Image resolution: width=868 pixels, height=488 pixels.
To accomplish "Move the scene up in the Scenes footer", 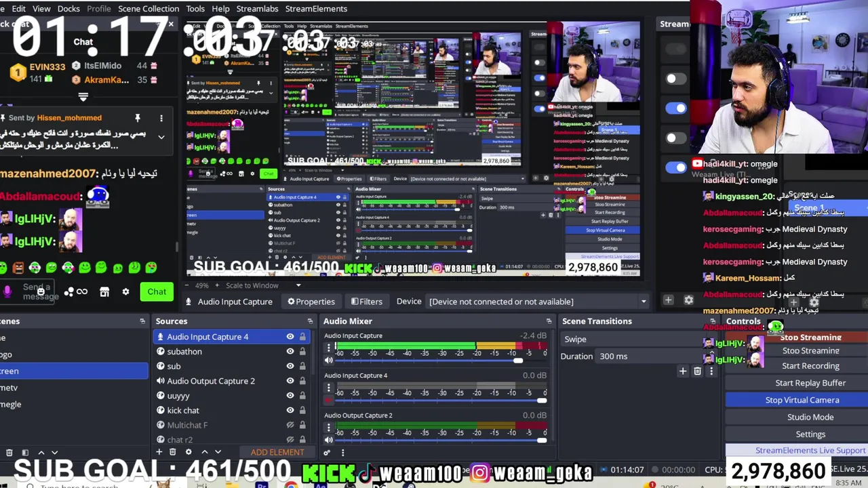I will pos(41,452).
